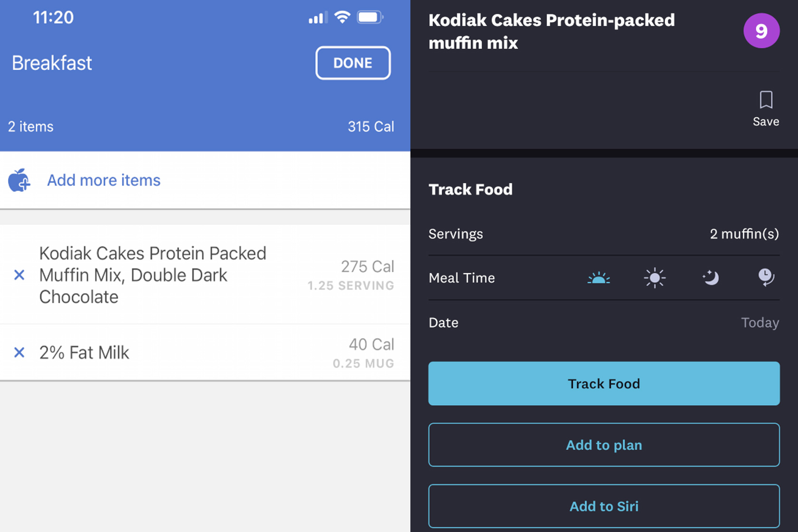798x532 pixels.
Task: Tap the cellular signal bars icon
Action: (x=317, y=18)
